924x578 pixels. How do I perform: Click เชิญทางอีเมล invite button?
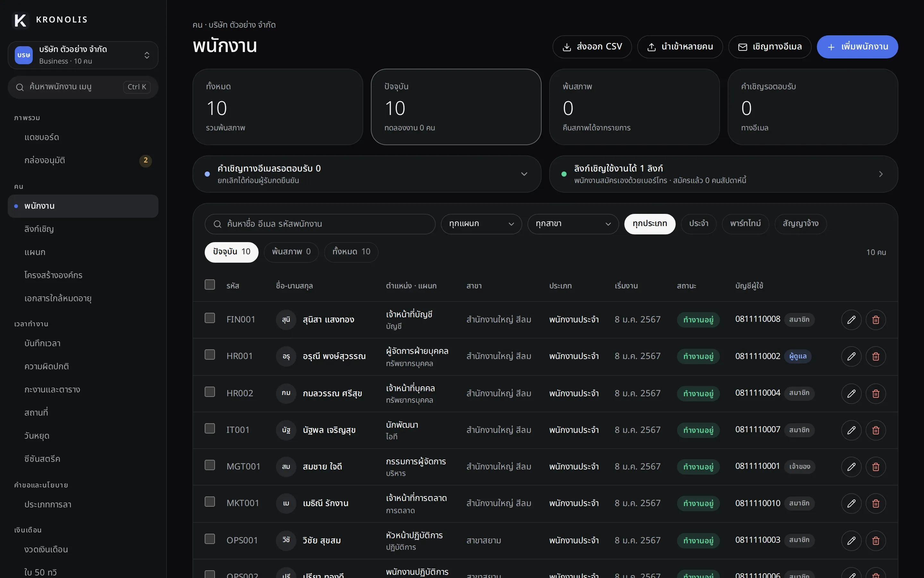click(769, 47)
